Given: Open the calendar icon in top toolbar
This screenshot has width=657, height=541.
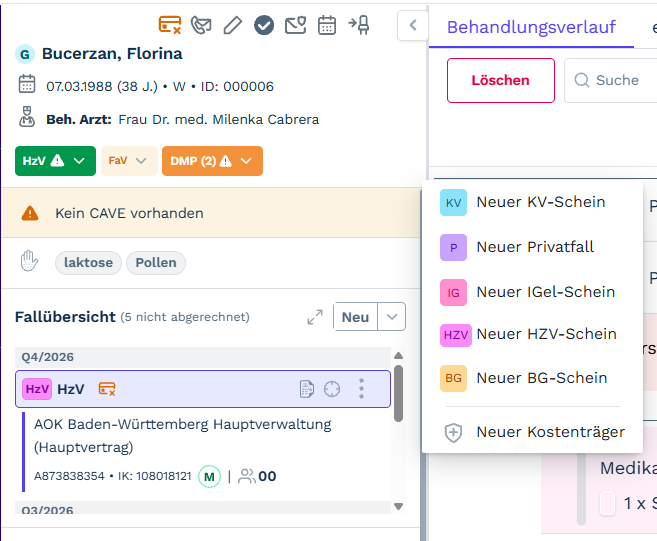Looking at the screenshot, I should [327, 25].
